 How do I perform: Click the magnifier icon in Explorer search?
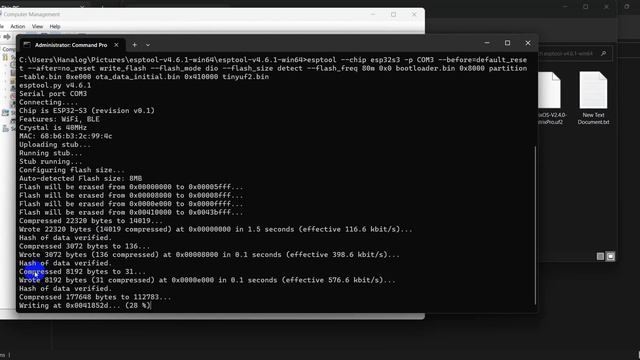(x=603, y=53)
